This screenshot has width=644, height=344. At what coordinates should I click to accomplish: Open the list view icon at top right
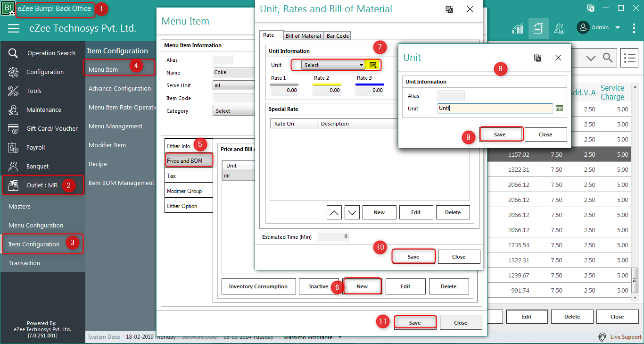click(629, 58)
